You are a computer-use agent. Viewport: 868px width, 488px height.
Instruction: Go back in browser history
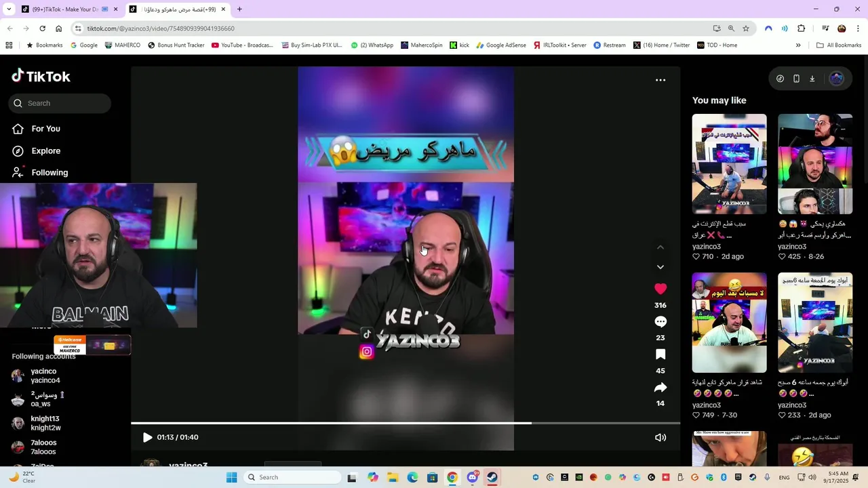pyautogui.click(x=9, y=28)
